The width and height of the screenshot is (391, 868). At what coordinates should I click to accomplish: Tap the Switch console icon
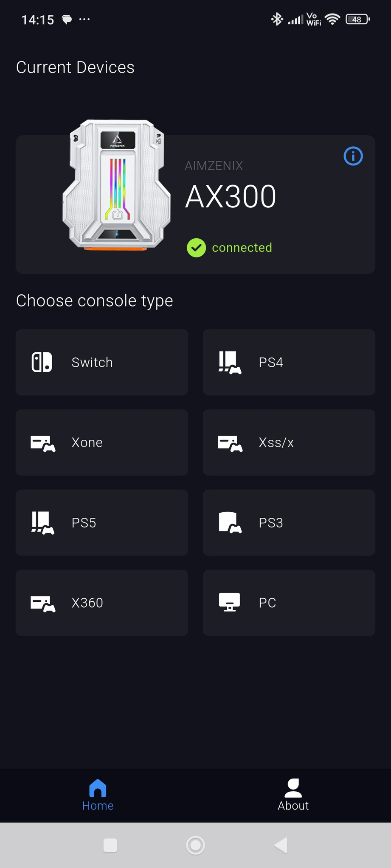[42, 363]
